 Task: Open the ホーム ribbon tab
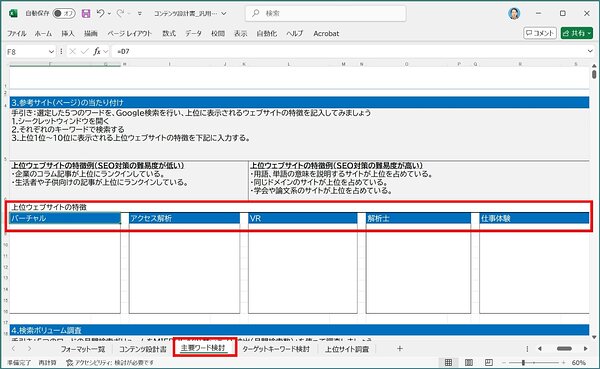click(x=43, y=34)
